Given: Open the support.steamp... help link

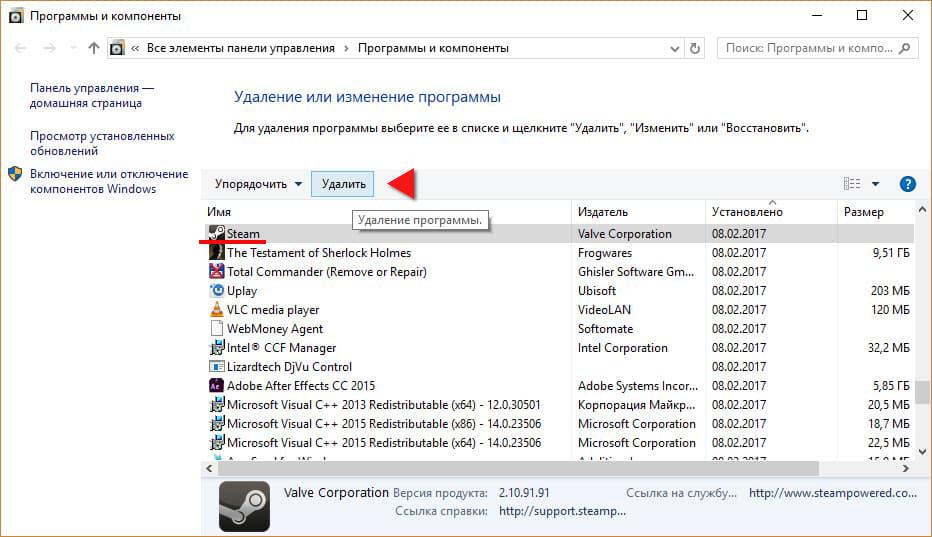Looking at the screenshot, I should coord(562,511).
